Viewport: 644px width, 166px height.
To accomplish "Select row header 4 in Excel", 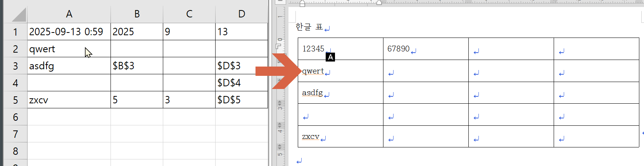I will [16, 83].
